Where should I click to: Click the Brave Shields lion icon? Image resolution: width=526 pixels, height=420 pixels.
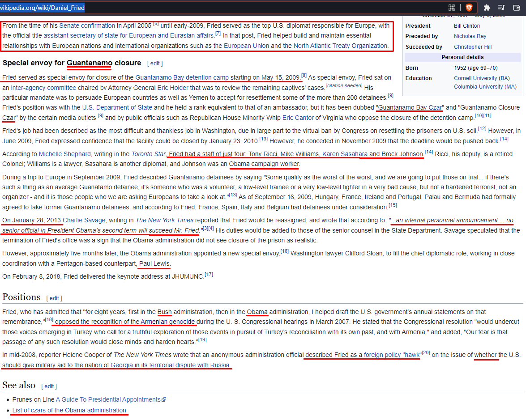[469, 7]
